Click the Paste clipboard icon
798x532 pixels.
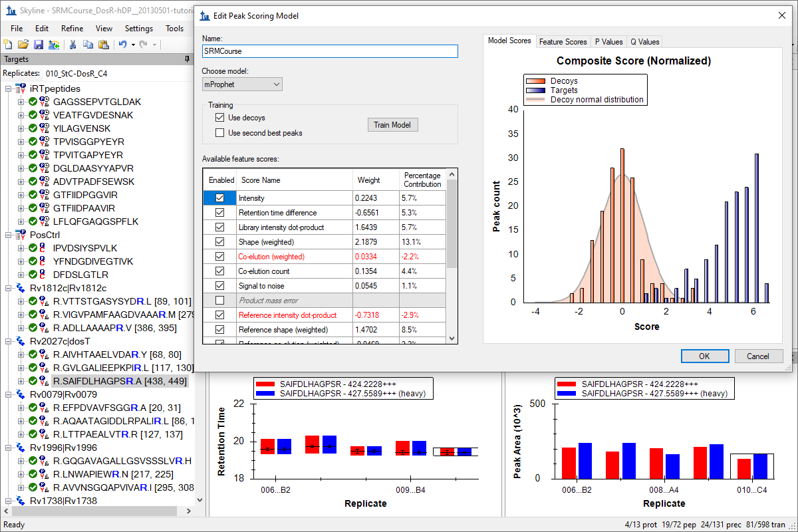(103, 45)
